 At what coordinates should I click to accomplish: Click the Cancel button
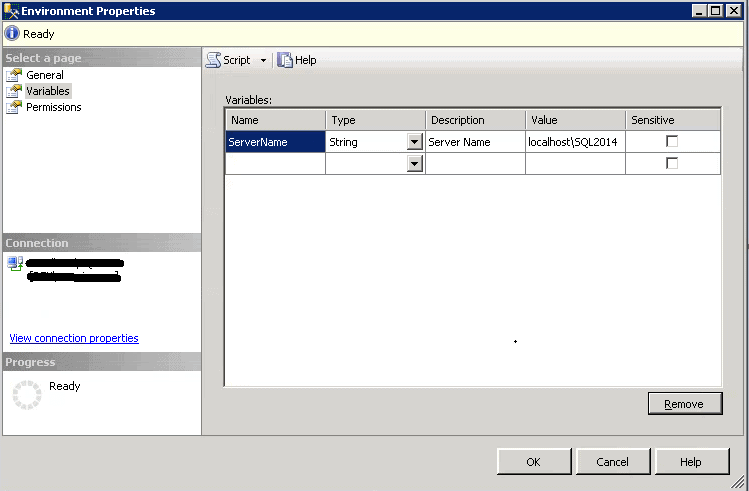613,462
